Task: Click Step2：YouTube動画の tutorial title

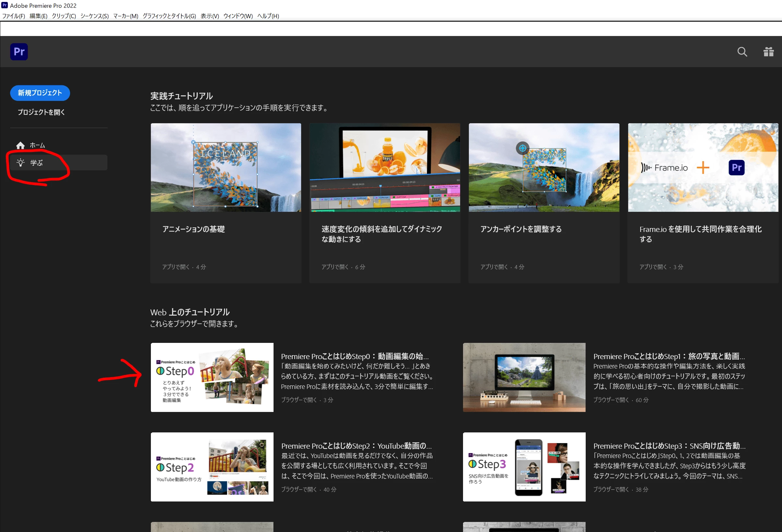Action: point(357,446)
